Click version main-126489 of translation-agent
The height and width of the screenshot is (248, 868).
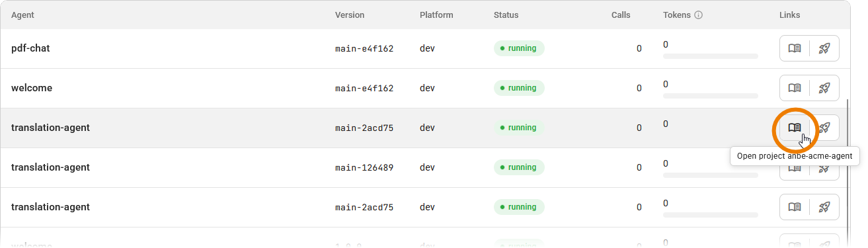[364, 167]
